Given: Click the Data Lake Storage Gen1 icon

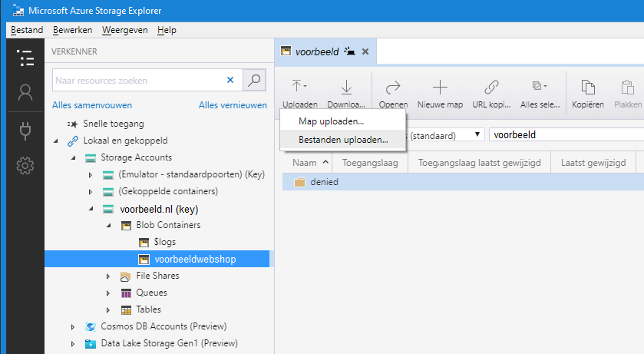Looking at the screenshot, I should coord(91,344).
